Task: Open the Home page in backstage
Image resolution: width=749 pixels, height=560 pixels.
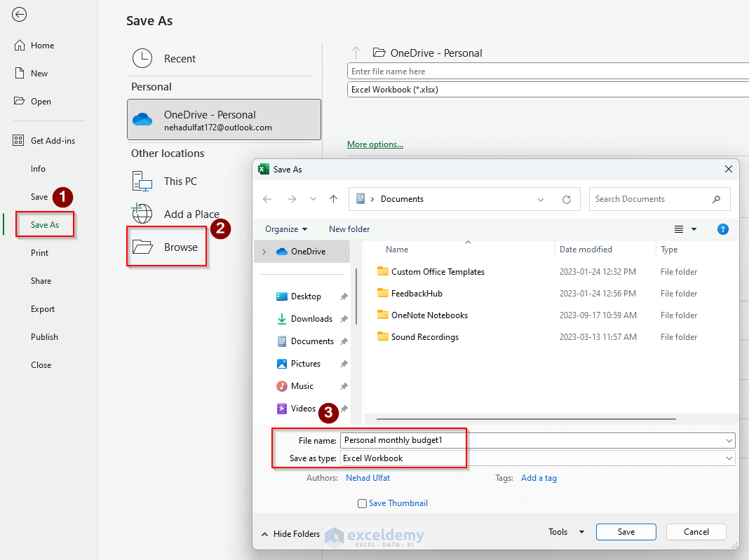Action: point(34,46)
